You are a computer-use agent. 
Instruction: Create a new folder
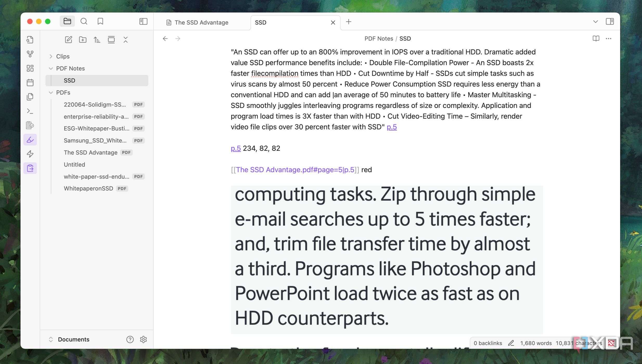[x=83, y=40]
